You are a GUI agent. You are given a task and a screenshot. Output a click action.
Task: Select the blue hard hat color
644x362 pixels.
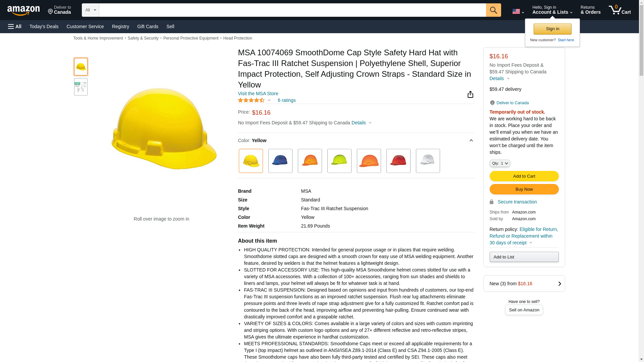pyautogui.click(x=280, y=161)
